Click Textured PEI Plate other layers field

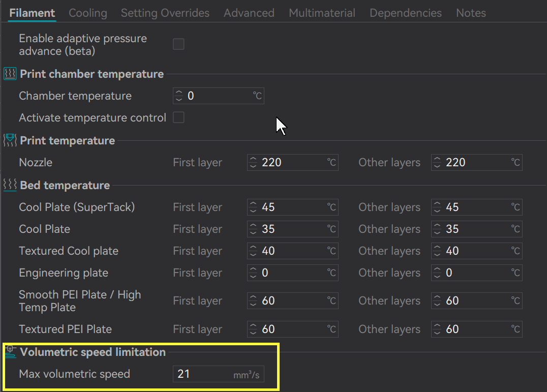point(476,329)
